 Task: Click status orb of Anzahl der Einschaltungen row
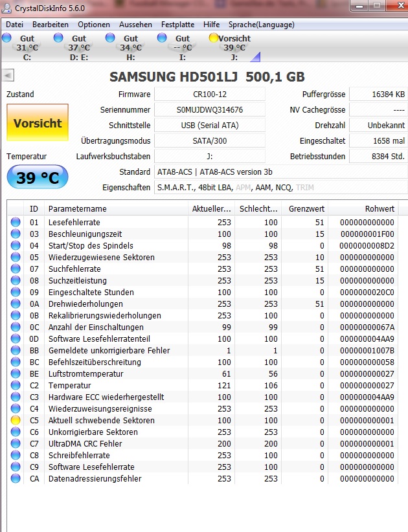(x=16, y=327)
